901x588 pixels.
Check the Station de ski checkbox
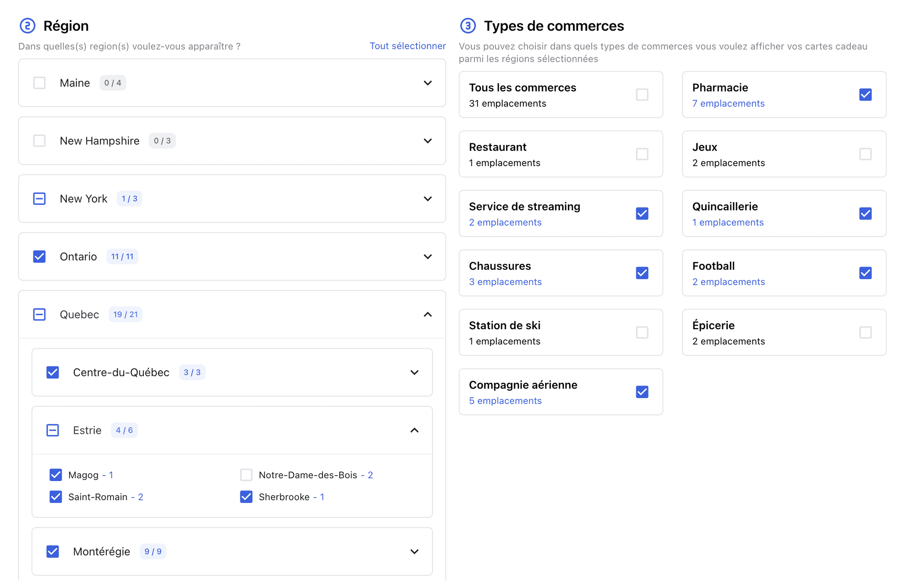coord(642,333)
